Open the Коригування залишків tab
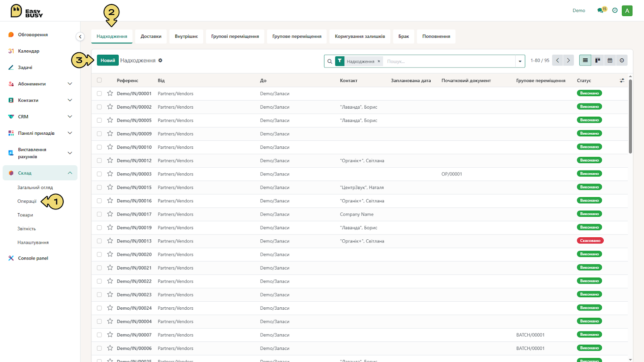 [360, 36]
